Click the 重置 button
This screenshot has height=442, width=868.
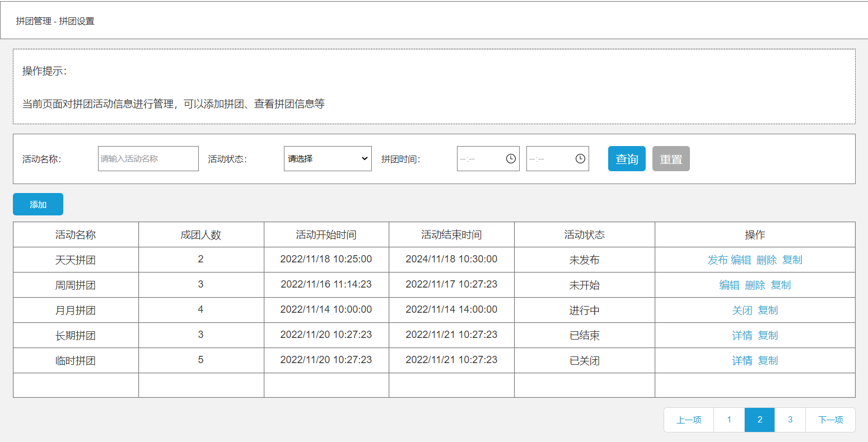pos(671,158)
